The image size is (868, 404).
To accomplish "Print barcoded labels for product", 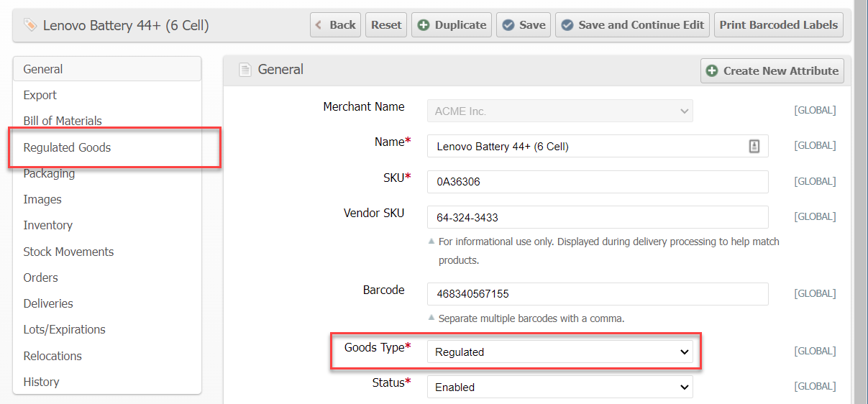I will 778,24.
